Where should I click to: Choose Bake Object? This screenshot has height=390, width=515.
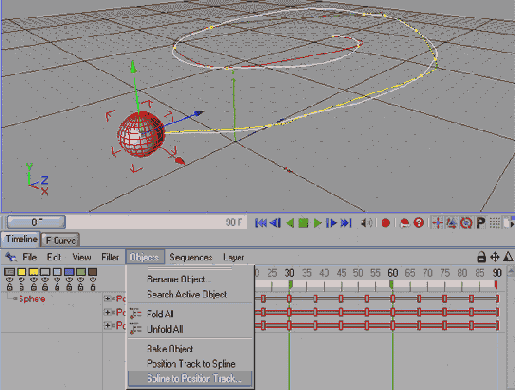(190, 349)
